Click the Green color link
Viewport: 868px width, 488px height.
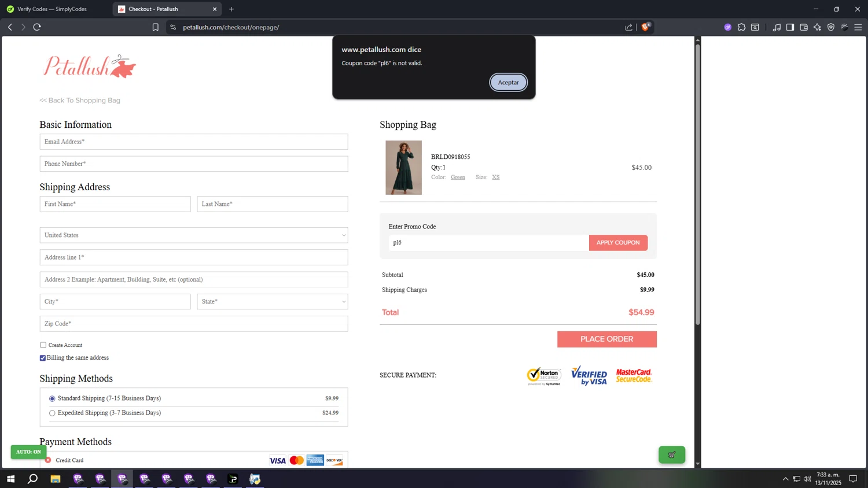coord(458,178)
